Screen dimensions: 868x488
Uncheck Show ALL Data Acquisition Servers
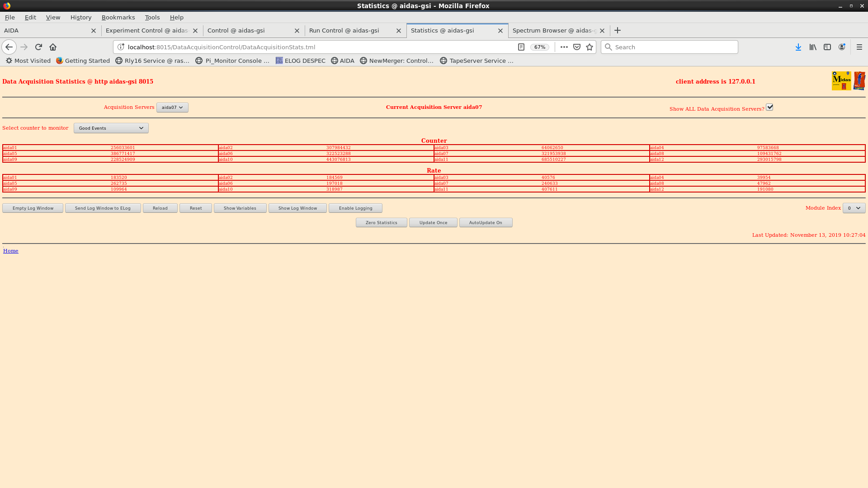(x=769, y=107)
